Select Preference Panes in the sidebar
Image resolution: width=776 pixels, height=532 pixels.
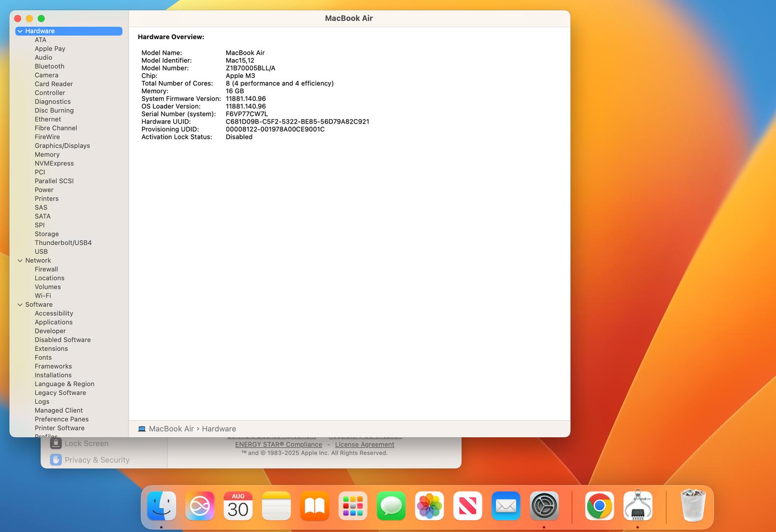click(62, 419)
